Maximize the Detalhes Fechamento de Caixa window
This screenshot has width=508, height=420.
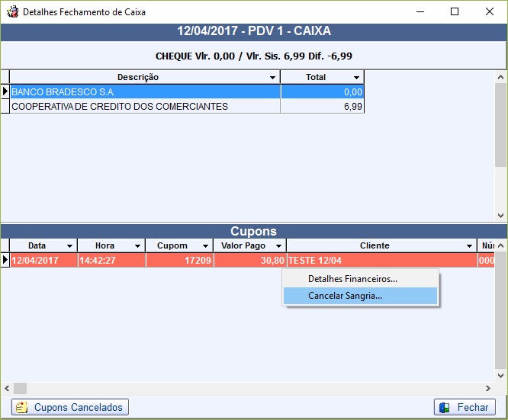click(x=455, y=12)
